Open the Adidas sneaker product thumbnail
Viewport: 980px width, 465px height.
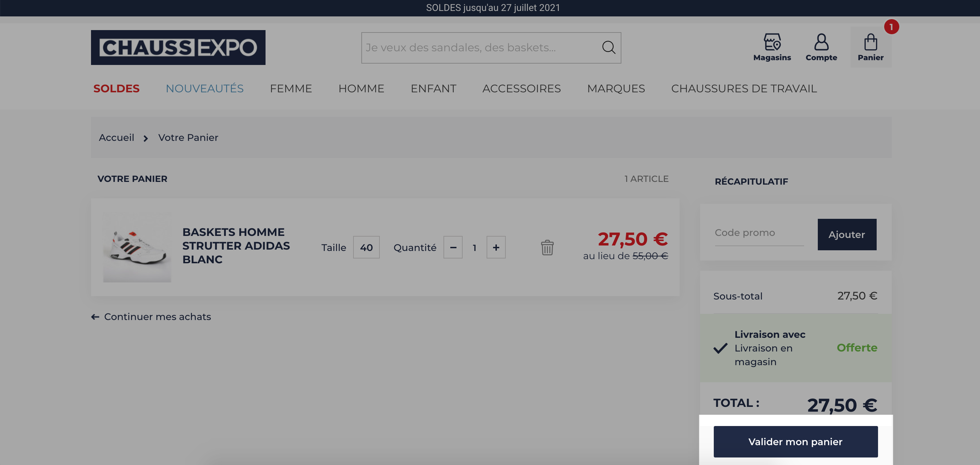pos(137,248)
